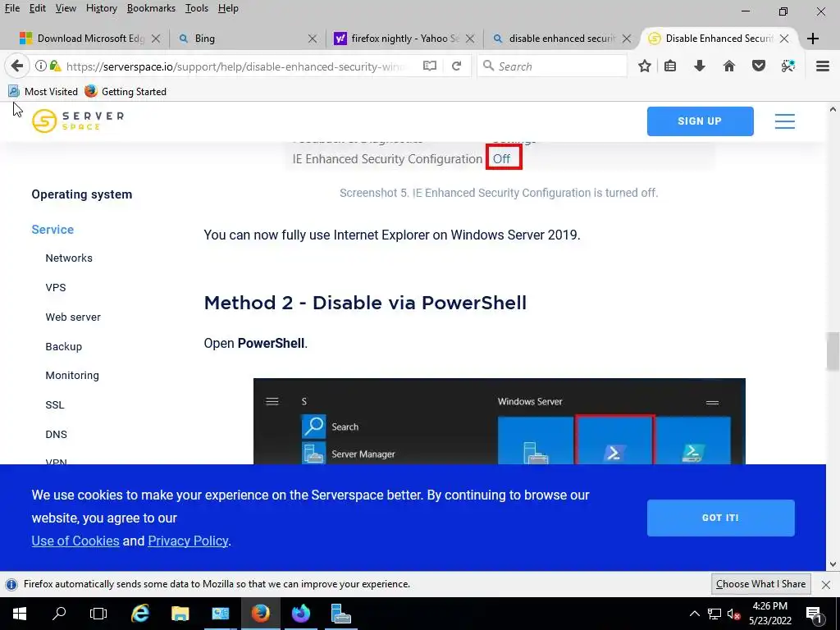The height and width of the screenshot is (630, 840).
Task: Open a new tab with the plus button
Action: tap(813, 38)
